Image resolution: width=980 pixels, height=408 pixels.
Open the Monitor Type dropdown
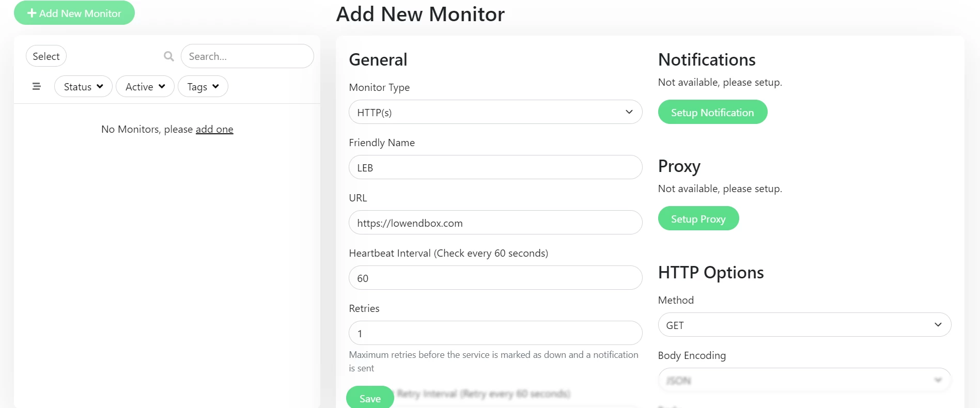click(495, 112)
